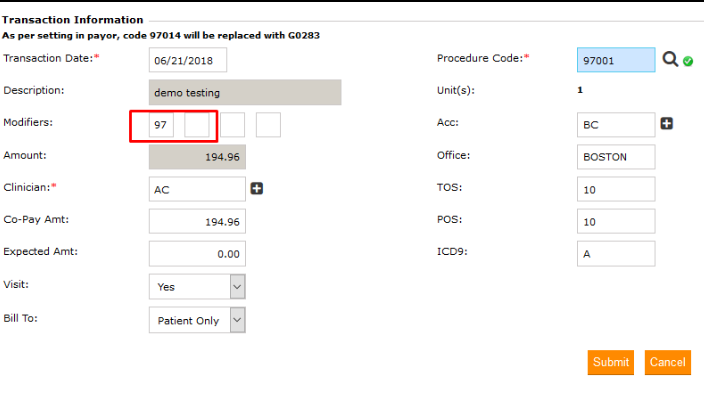This screenshot has width=704, height=405.
Task: Click the Transaction Date input field
Action: [x=188, y=60]
